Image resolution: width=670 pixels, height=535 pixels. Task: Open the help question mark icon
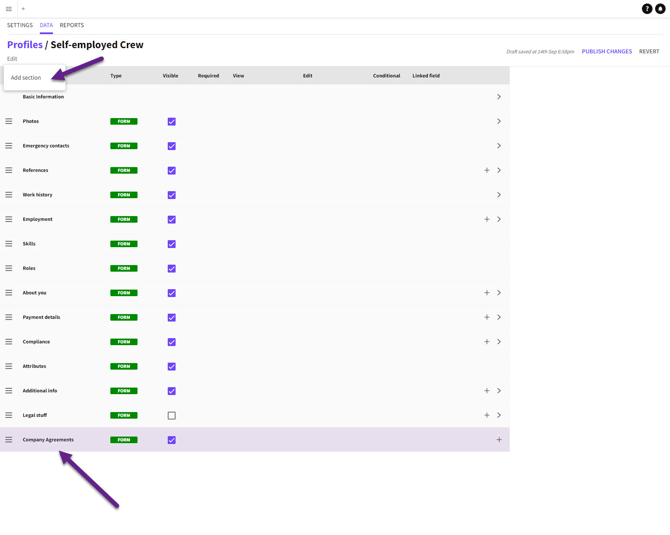point(647,9)
